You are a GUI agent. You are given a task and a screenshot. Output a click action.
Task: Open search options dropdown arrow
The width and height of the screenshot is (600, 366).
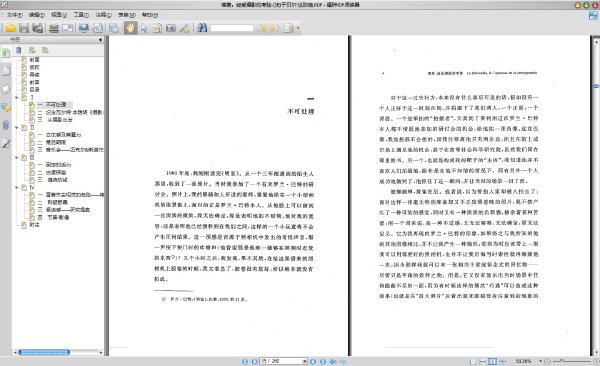click(x=298, y=28)
